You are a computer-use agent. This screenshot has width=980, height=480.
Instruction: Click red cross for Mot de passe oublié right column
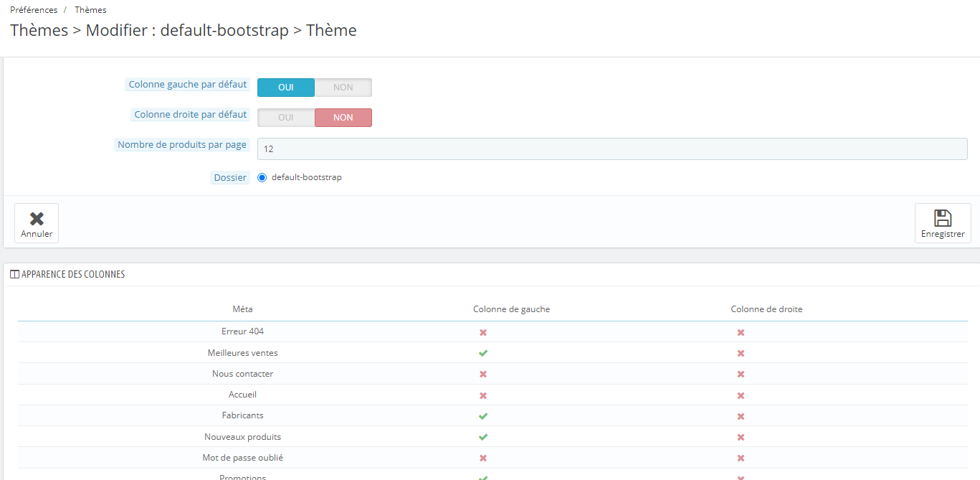pyautogui.click(x=741, y=458)
